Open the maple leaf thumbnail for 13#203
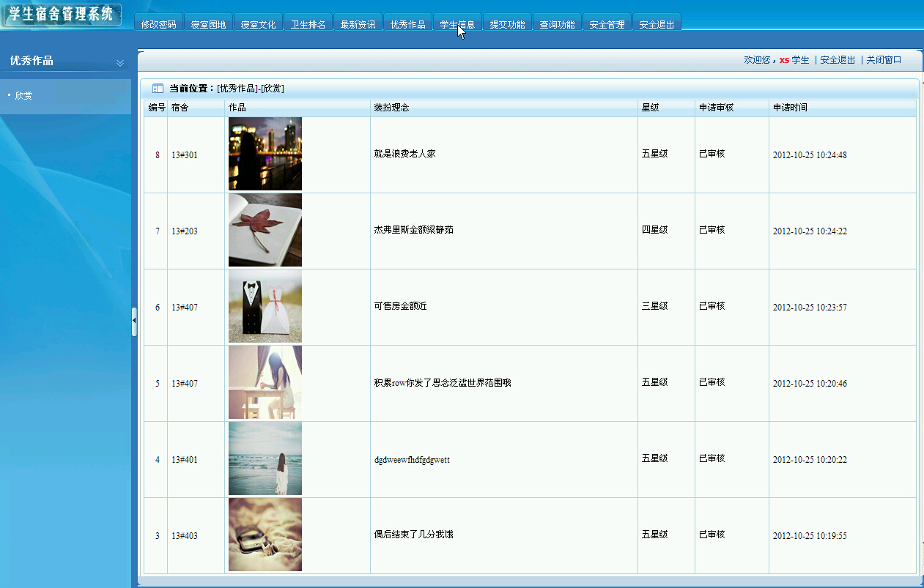This screenshot has height=588, width=924. 265,230
